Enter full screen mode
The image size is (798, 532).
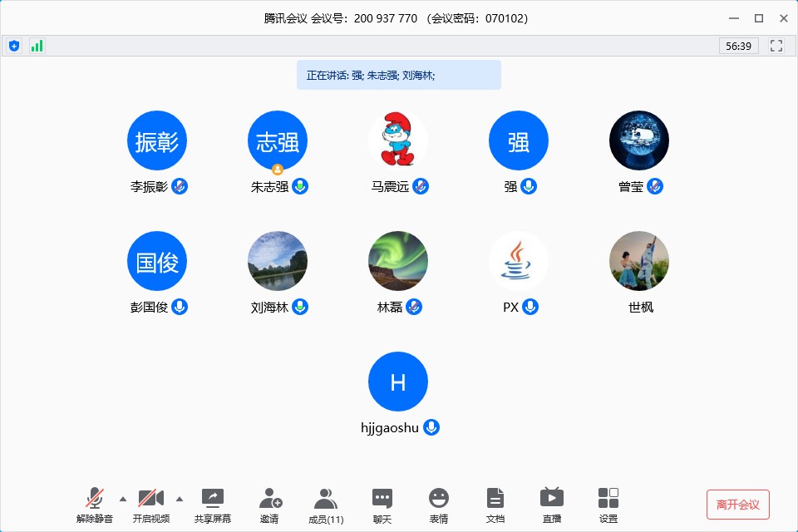click(x=776, y=46)
